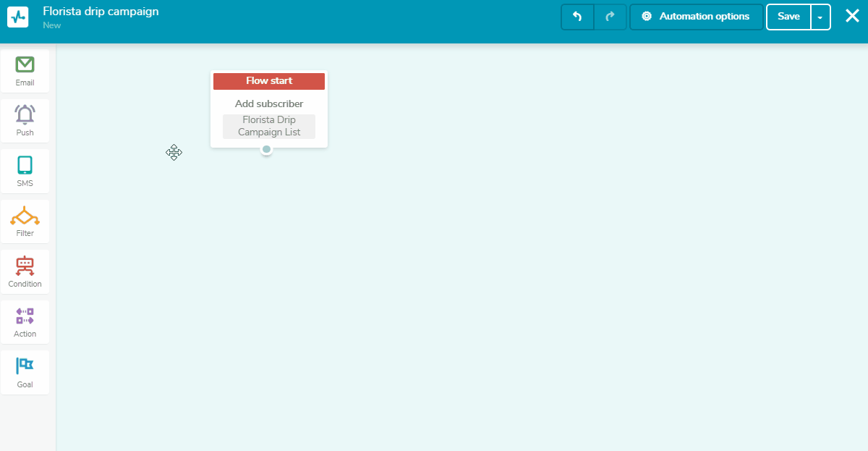Click the redo arrow button
Viewport: 868px width, 451px height.
tap(610, 17)
